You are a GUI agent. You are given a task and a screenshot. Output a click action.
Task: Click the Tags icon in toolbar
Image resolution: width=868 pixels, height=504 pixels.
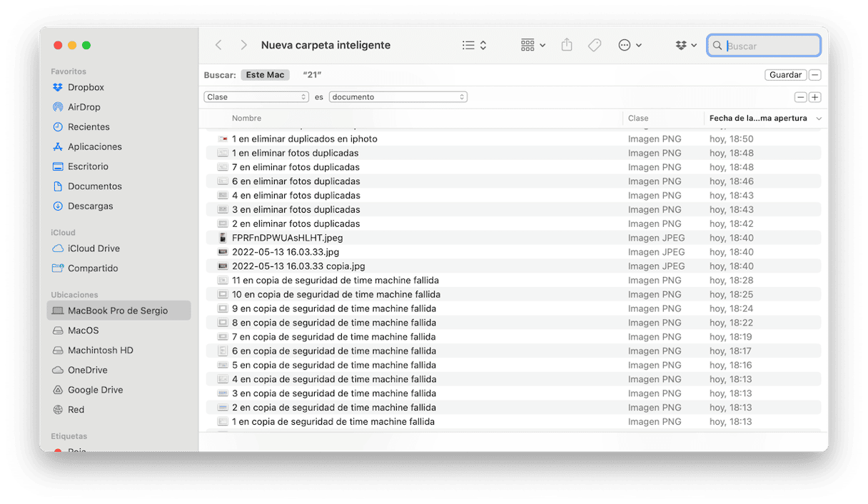pyautogui.click(x=594, y=45)
